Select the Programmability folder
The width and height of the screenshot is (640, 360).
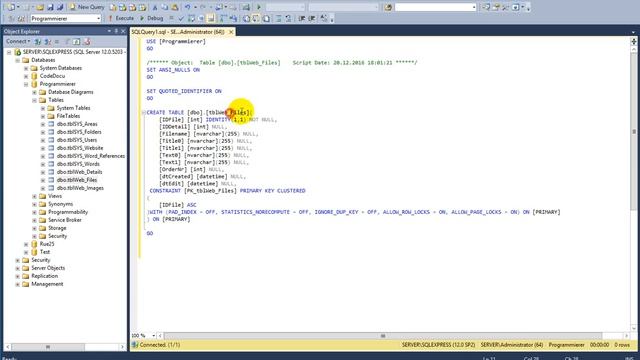pos(68,212)
